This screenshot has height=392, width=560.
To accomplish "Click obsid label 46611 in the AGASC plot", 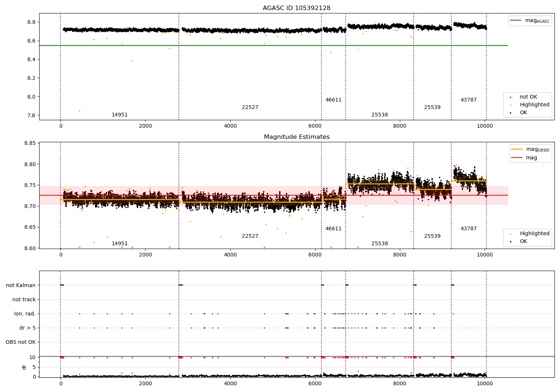I will tap(333, 100).
